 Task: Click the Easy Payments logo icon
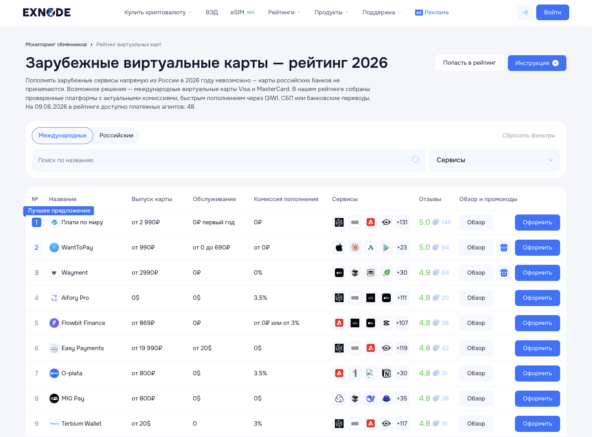(x=54, y=348)
